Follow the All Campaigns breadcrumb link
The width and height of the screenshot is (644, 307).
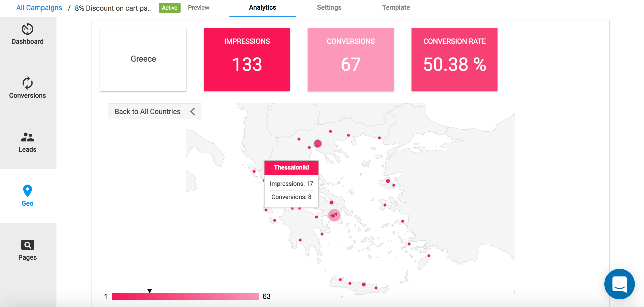39,8
